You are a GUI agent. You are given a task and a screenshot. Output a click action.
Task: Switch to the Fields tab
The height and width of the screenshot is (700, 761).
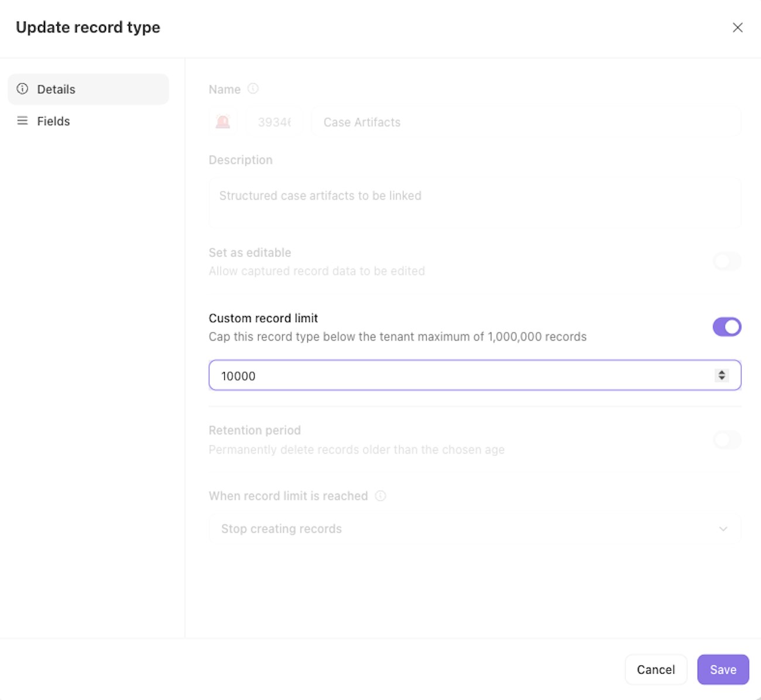53,121
